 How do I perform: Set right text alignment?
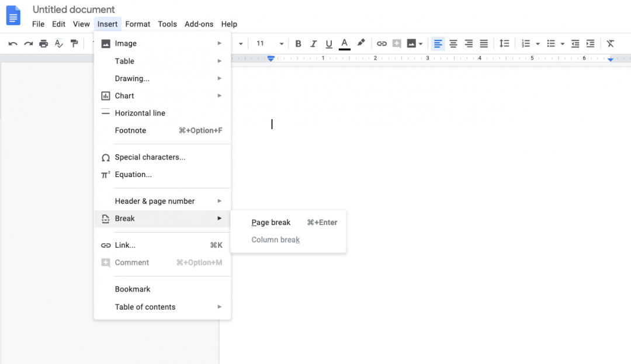click(x=469, y=43)
